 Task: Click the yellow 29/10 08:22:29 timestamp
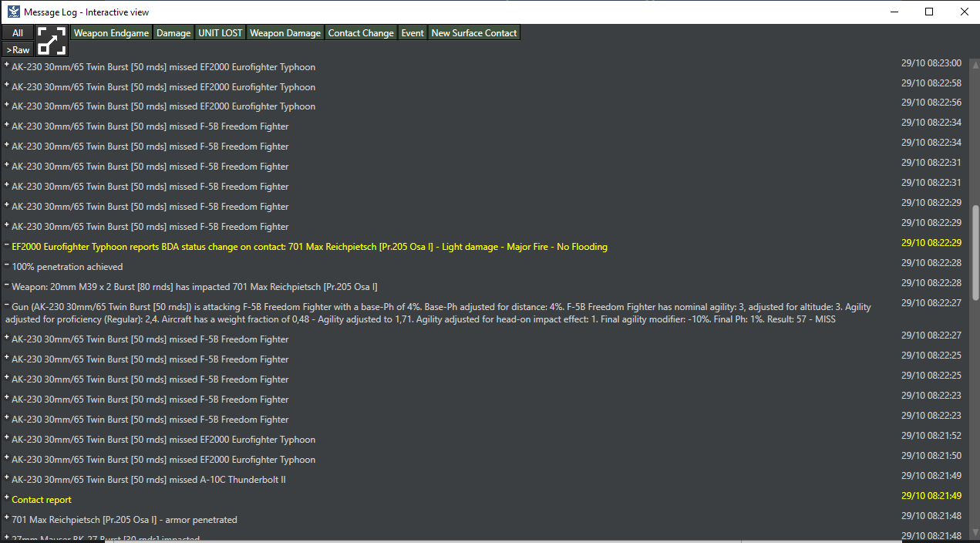point(931,243)
